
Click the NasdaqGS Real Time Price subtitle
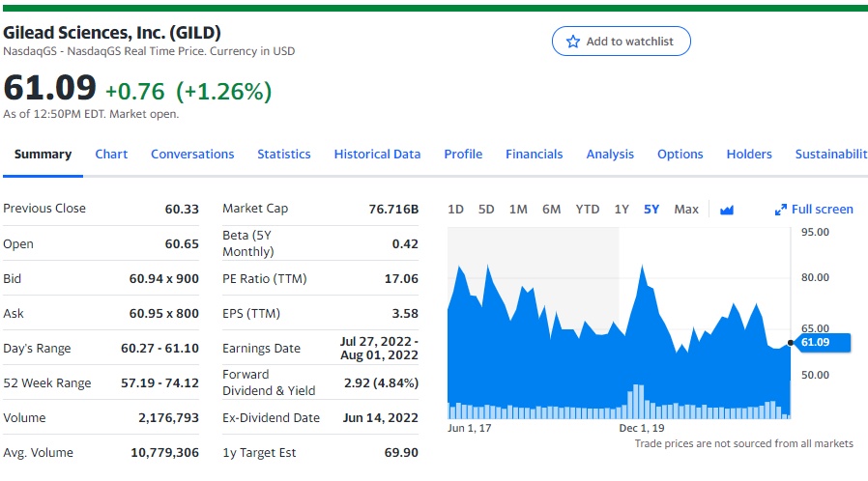click(x=149, y=51)
